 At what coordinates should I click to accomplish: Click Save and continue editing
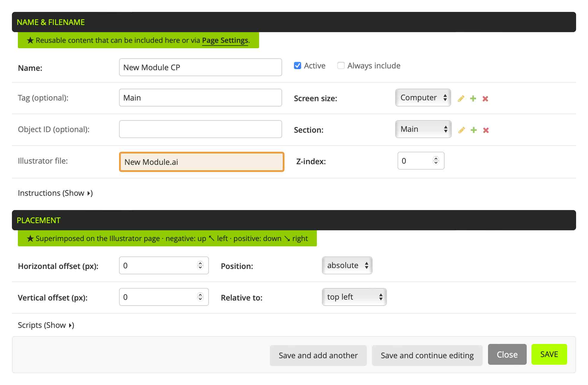coord(427,356)
